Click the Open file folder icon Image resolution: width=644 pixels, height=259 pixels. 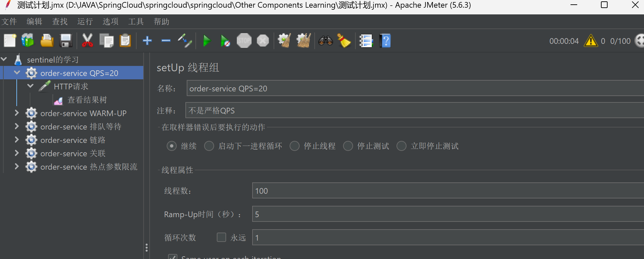47,41
